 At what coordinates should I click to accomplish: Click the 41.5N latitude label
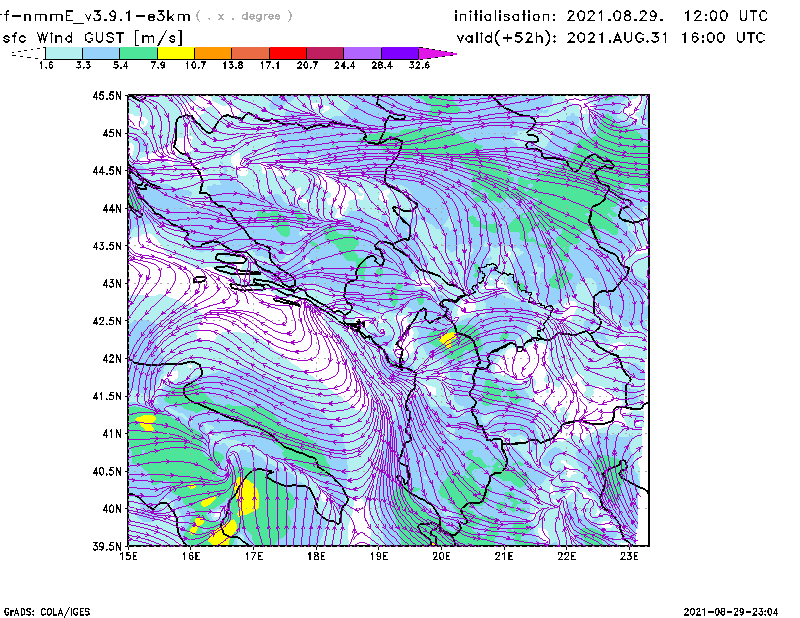tap(108, 396)
